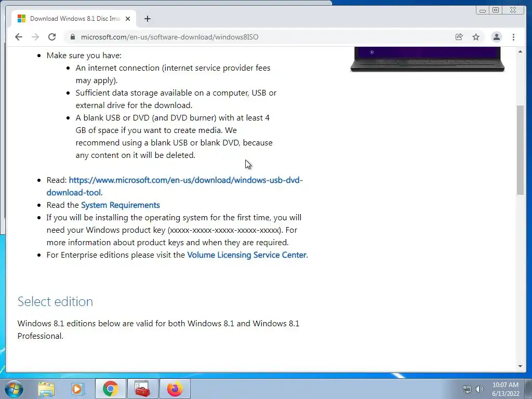This screenshot has width=532, height=399.
Task: Open a new tab with plus button
Action: click(147, 19)
